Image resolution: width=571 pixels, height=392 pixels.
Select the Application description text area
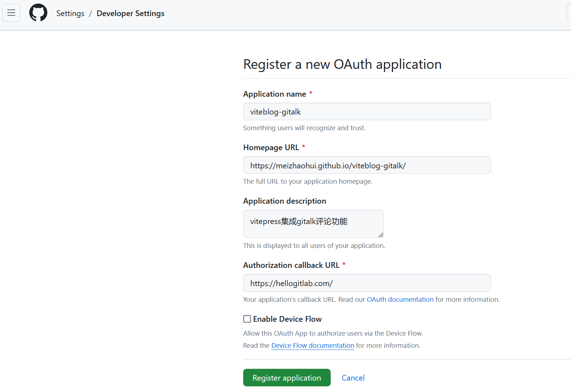[x=313, y=224]
